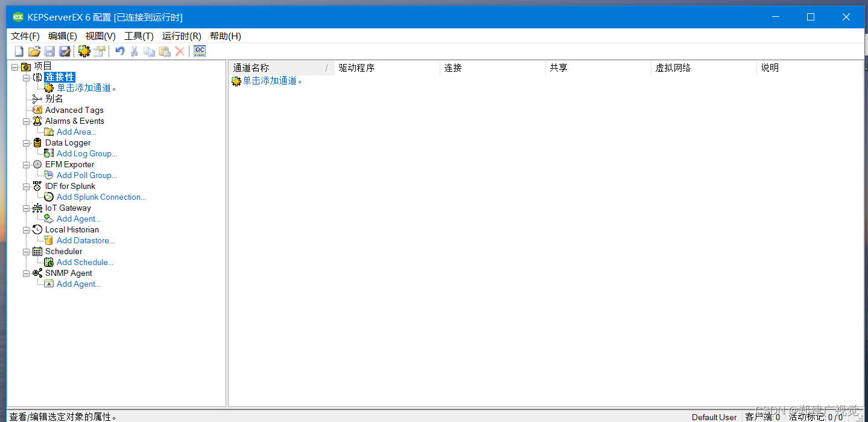The image size is (868, 422).
Task: Click Default User in status bar
Action: (714, 417)
